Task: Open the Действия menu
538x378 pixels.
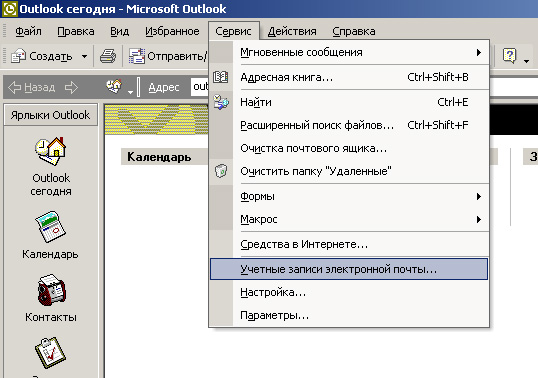Action: pos(292,31)
